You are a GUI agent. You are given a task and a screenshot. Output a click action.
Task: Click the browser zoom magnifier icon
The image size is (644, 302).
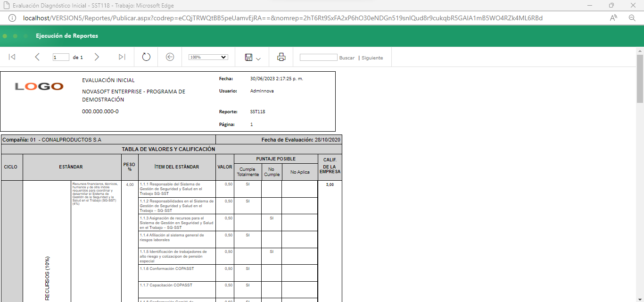tap(632, 18)
